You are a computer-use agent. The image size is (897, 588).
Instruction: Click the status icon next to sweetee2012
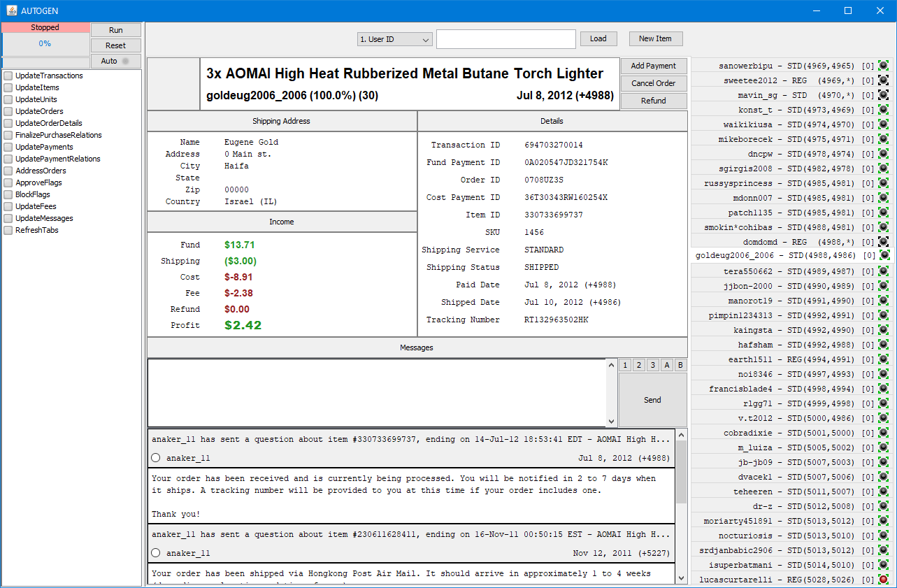tap(884, 80)
